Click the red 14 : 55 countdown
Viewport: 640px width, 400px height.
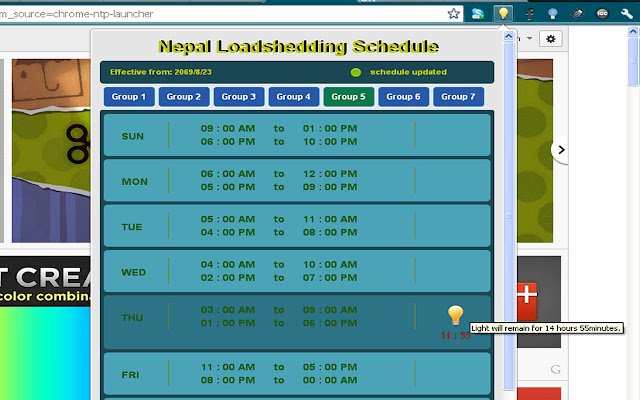click(456, 336)
